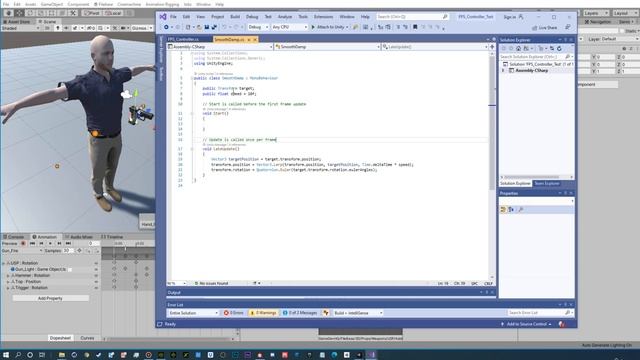Open Shaded draw mode dropdown
This screenshot has width=640, height=360.
point(20,28)
